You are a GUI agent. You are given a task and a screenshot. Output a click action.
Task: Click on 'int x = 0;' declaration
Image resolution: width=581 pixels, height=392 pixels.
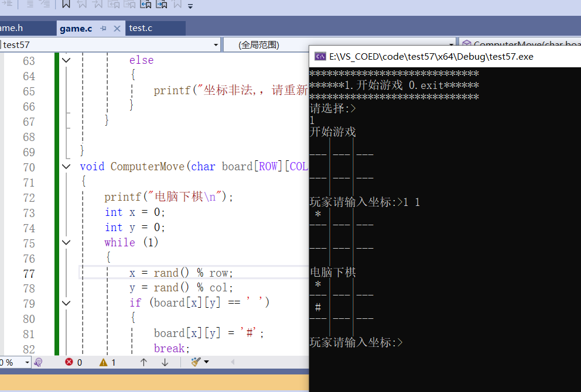(135, 212)
